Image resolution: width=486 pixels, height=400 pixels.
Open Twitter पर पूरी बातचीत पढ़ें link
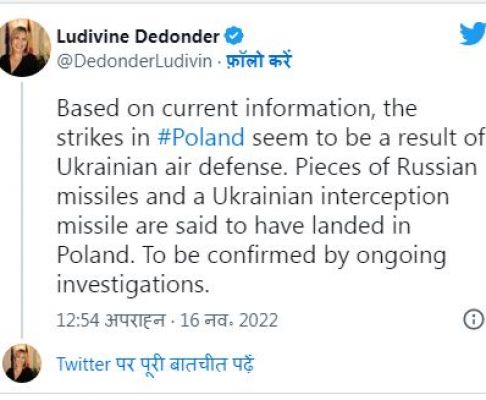pyautogui.click(x=155, y=364)
